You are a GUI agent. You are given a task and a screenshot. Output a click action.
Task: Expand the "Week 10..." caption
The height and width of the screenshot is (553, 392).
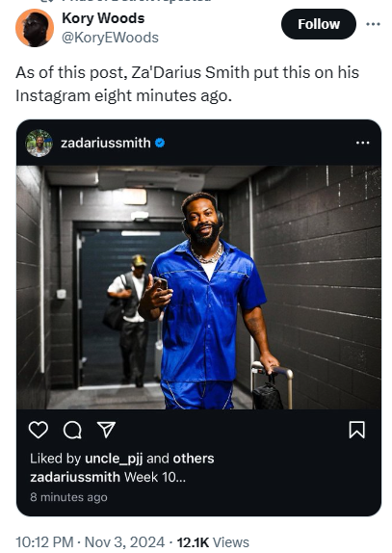click(155, 477)
